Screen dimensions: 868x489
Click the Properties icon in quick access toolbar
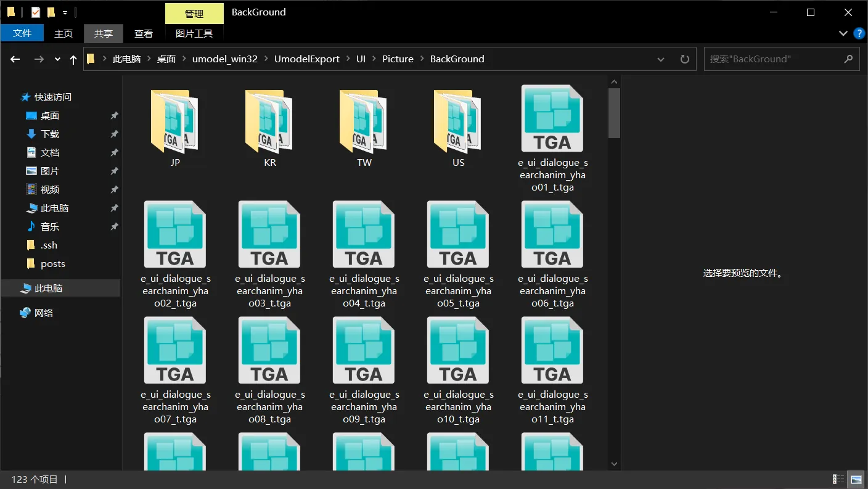[35, 12]
